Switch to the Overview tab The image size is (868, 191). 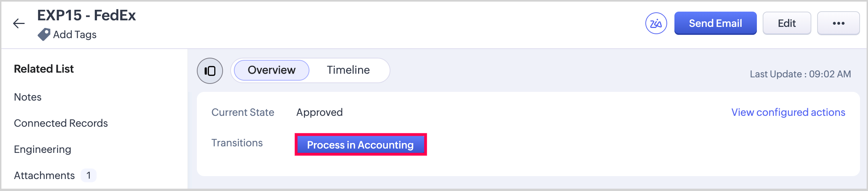(272, 70)
